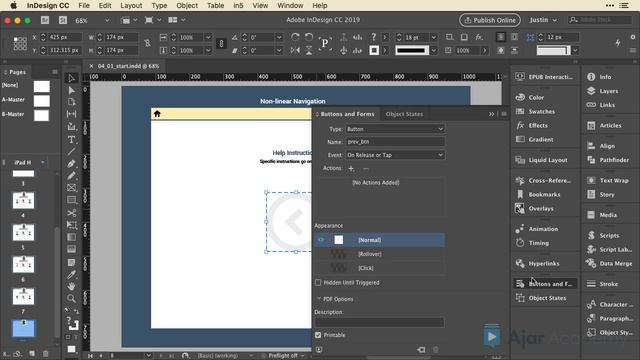The height and width of the screenshot is (360, 640).
Task: Click the PDF Description input field
Action: (x=379, y=322)
